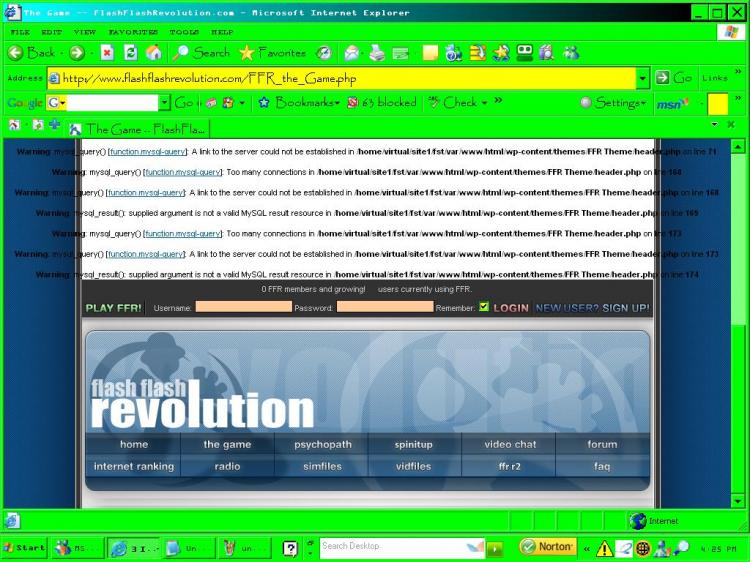Click the Print icon in toolbar
750x562 pixels.
(377, 53)
